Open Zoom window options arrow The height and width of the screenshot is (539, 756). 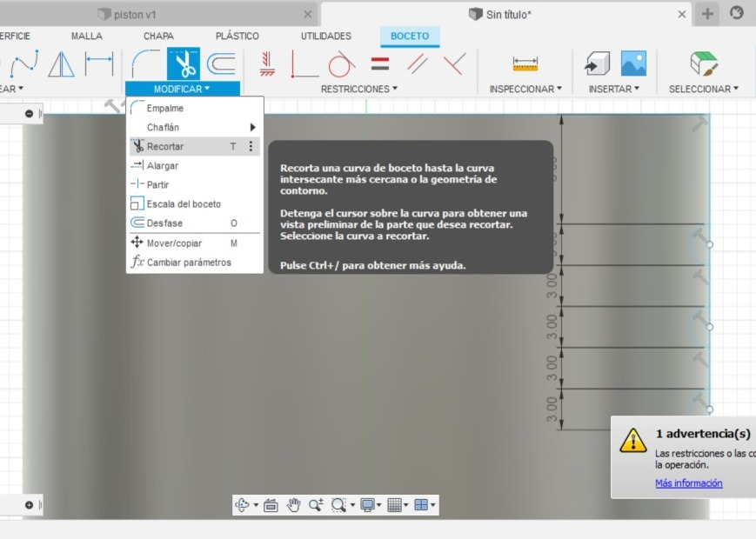click(352, 505)
